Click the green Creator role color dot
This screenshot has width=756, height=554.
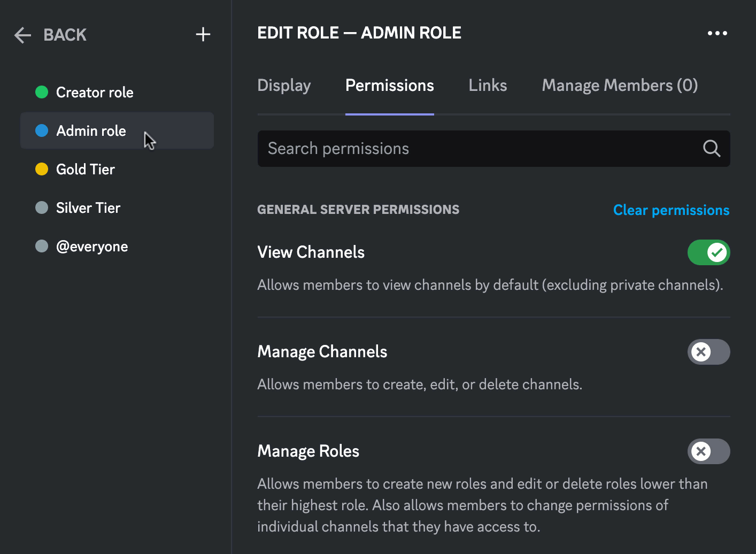click(x=42, y=93)
